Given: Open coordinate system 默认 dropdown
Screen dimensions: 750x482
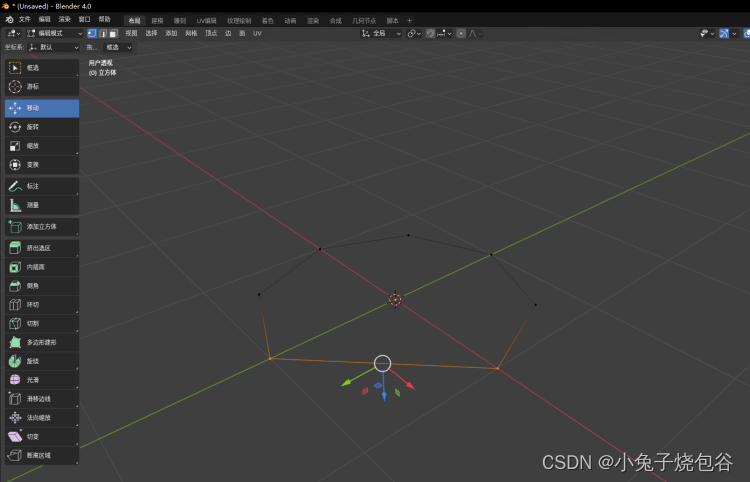Looking at the screenshot, I should pos(53,47).
